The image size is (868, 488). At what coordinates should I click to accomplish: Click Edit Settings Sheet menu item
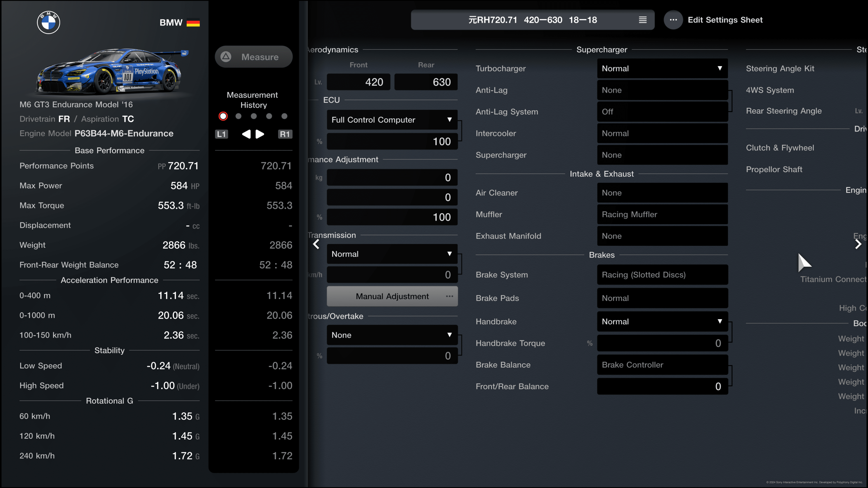click(x=725, y=20)
